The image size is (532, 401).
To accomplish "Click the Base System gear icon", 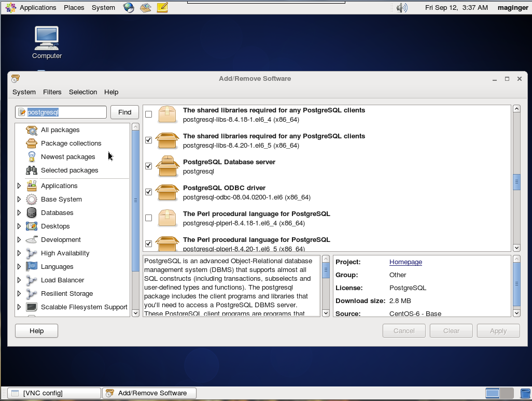I will pos(32,199).
